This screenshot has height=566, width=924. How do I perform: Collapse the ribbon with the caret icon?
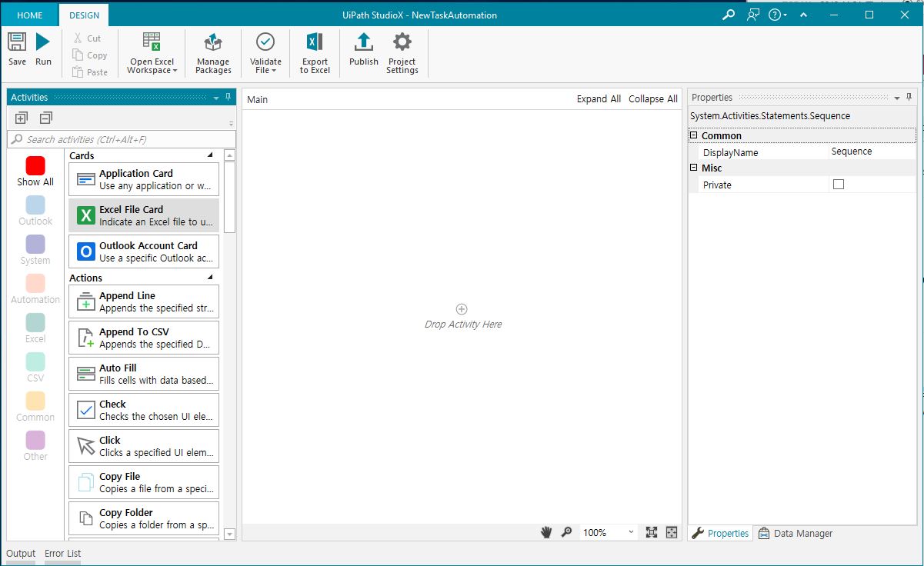click(x=803, y=15)
